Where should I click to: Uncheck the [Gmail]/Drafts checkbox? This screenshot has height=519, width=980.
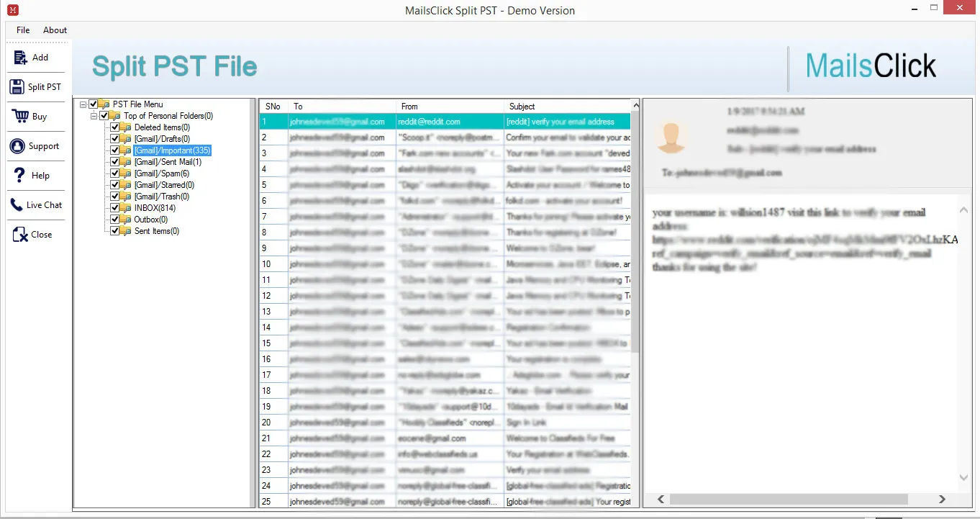pyautogui.click(x=114, y=139)
